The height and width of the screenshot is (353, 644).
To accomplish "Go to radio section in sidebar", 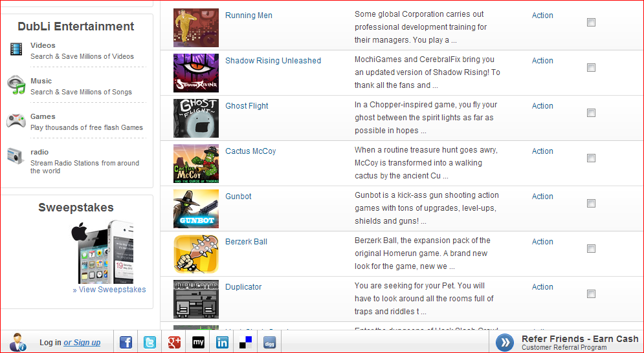I will click(x=39, y=152).
